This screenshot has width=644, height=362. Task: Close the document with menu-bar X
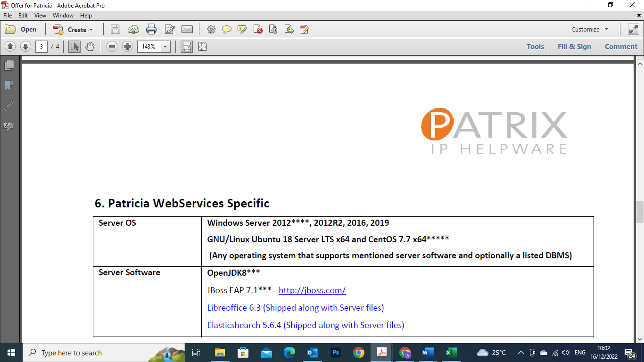(639, 16)
